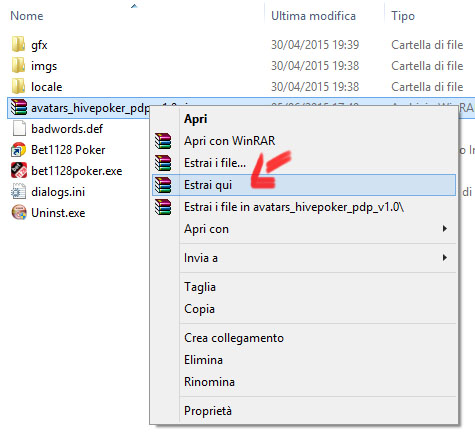Expand the Apri con submenu arrow
This screenshot has width=475, height=436.
click(445, 229)
